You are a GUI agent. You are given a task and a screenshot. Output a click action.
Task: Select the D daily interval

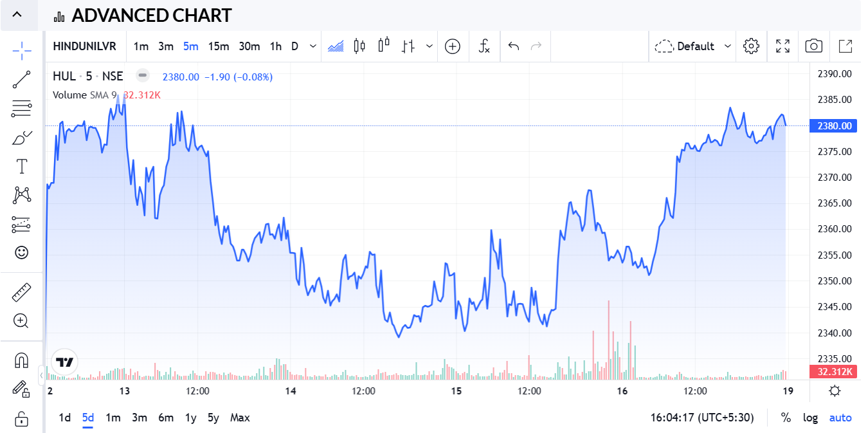(295, 46)
